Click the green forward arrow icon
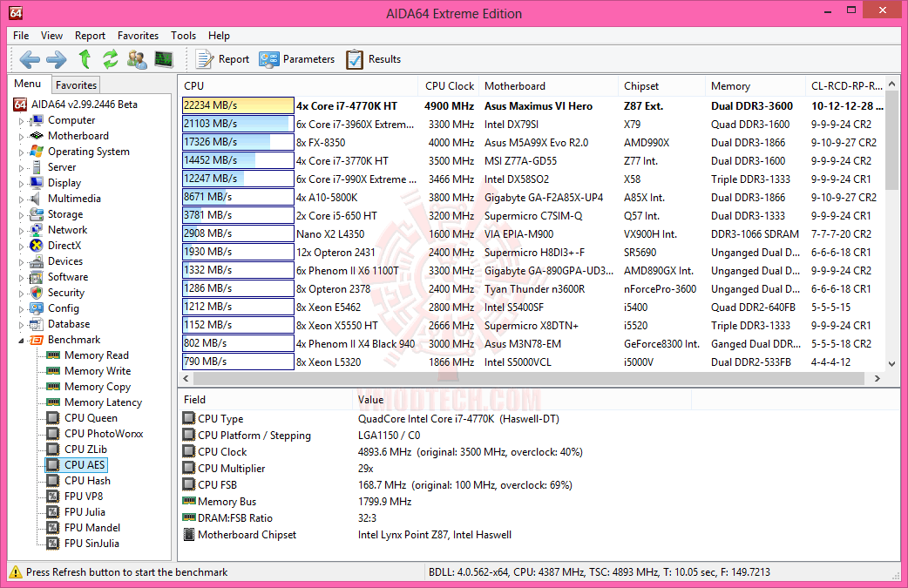Screen dimensions: 908x588 click(55, 59)
